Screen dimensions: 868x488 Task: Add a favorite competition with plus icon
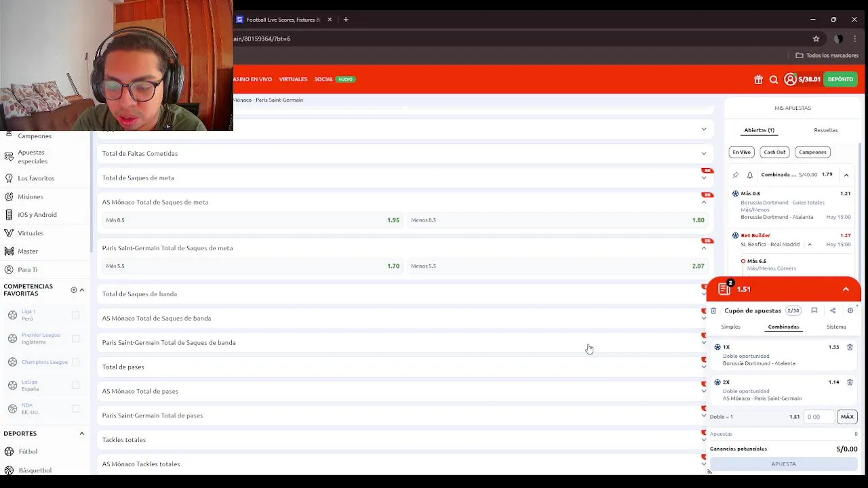coord(74,290)
